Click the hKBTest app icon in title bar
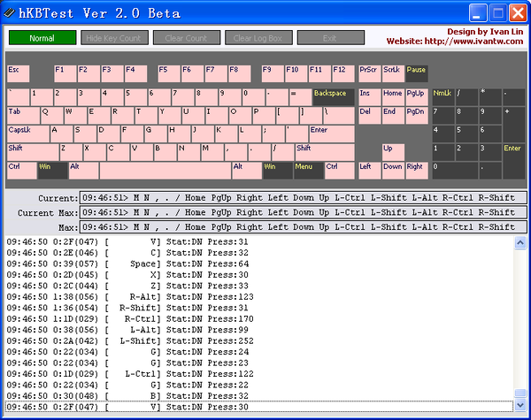The image size is (531, 420). pos(10,13)
